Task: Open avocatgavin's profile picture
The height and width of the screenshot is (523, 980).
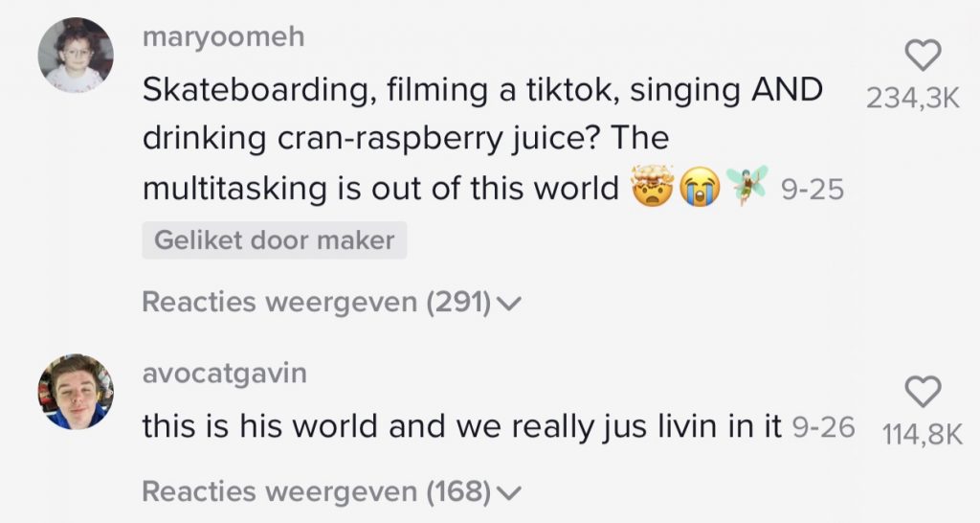Action: point(76,391)
